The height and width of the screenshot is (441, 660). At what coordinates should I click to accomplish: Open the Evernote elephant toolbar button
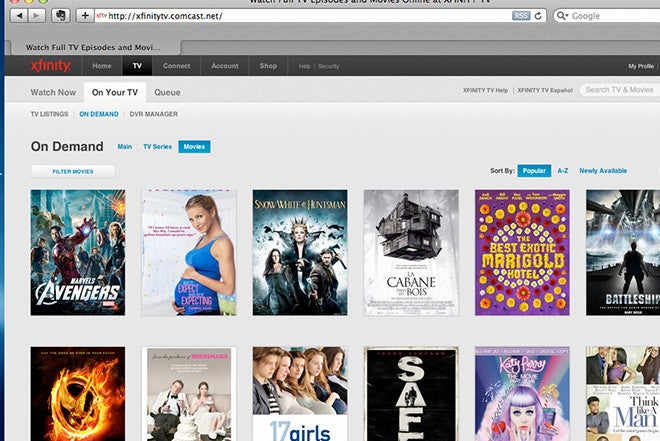tap(61, 16)
